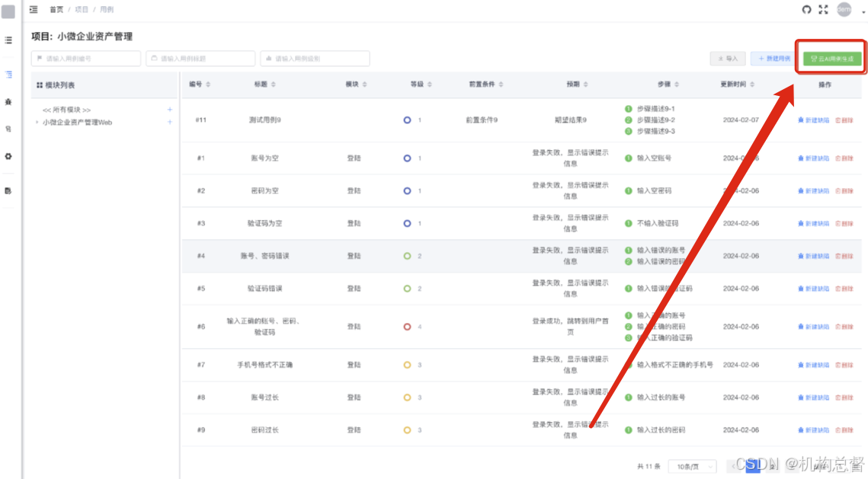Click the user avatar in the header
This screenshot has height=479, width=868.
[844, 9]
